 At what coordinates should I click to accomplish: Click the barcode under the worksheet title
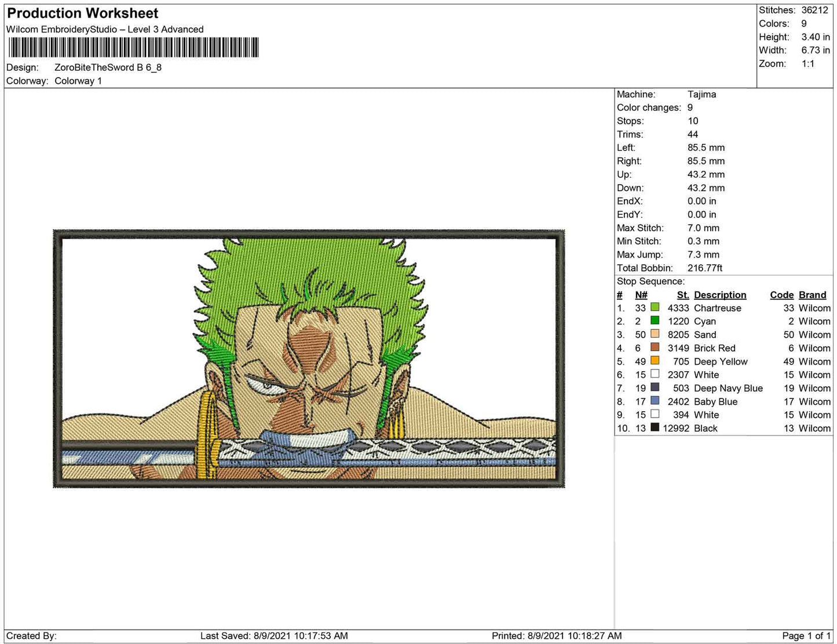pyautogui.click(x=133, y=47)
